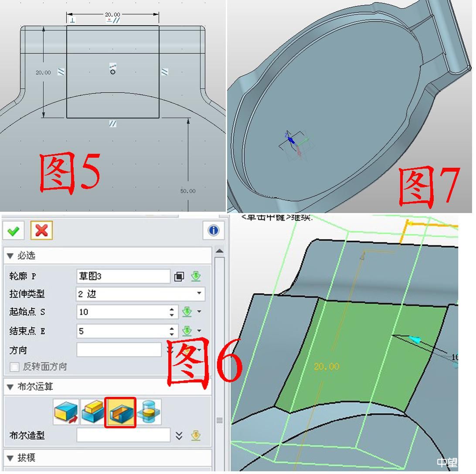Screen dimensions: 476x474
Task: Select the Add boolean operation icon
Action: tap(93, 412)
